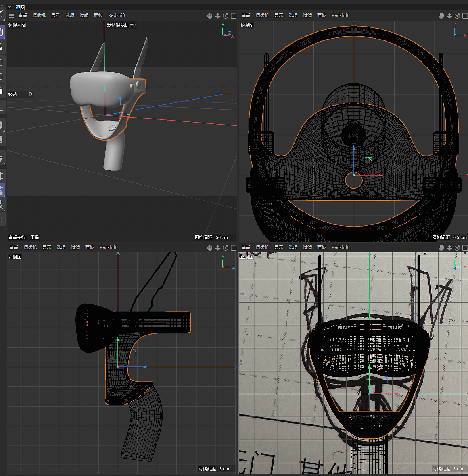Image resolution: width=468 pixels, height=476 pixels.
Task: Open 查看 menu in right view
Action: point(13,247)
